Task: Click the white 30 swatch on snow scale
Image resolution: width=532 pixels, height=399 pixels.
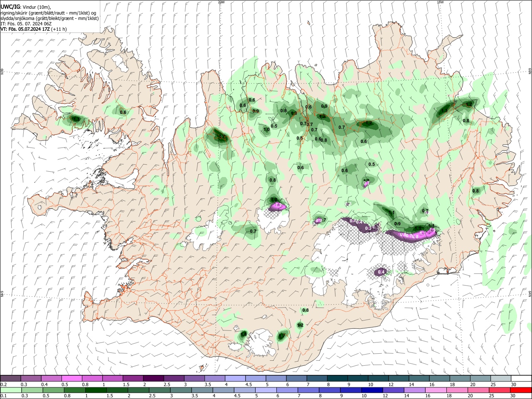Action: (521, 378)
